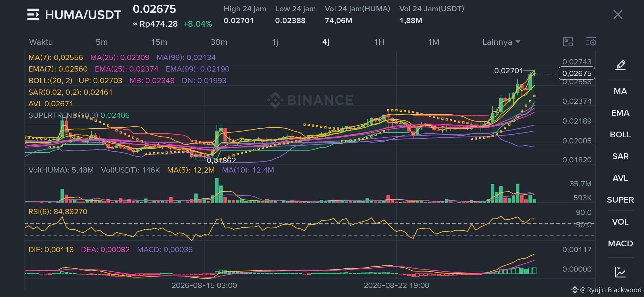
Task: Click the DEA: 0,00082 label
Action: tap(105, 250)
